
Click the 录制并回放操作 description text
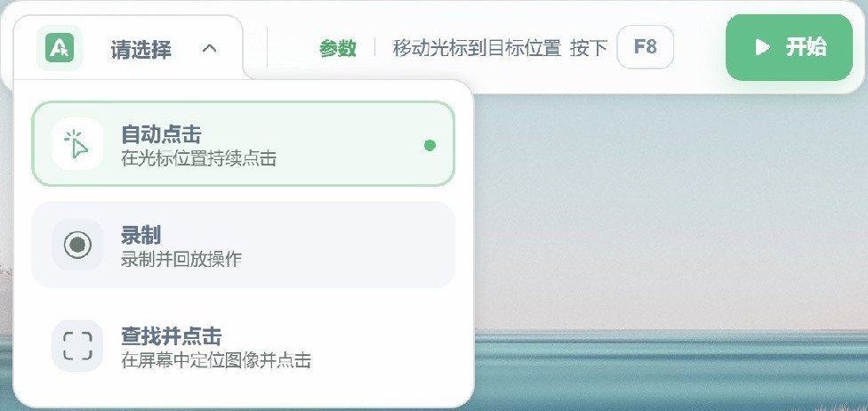(x=181, y=260)
